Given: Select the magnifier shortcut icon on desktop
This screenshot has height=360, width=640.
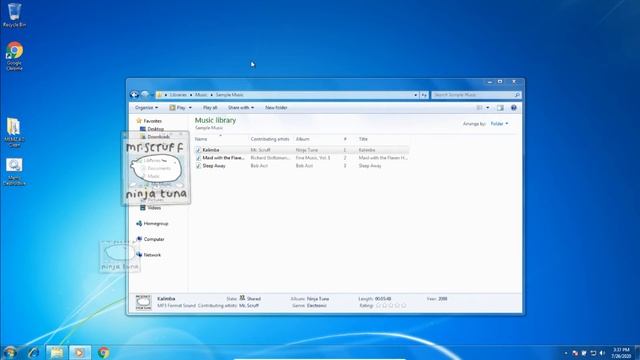Looking at the screenshot, I should [14, 171].
